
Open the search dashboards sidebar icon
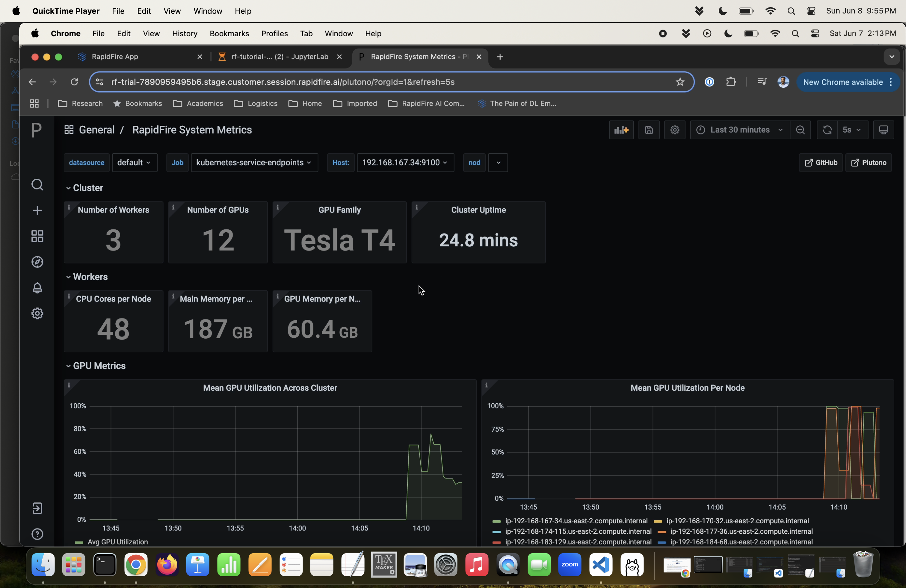click(x=37, y=185)
